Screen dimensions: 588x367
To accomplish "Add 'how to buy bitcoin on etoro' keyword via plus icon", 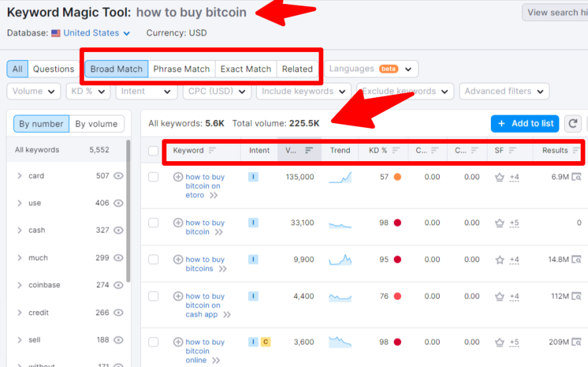I will (x=178, y=177).
